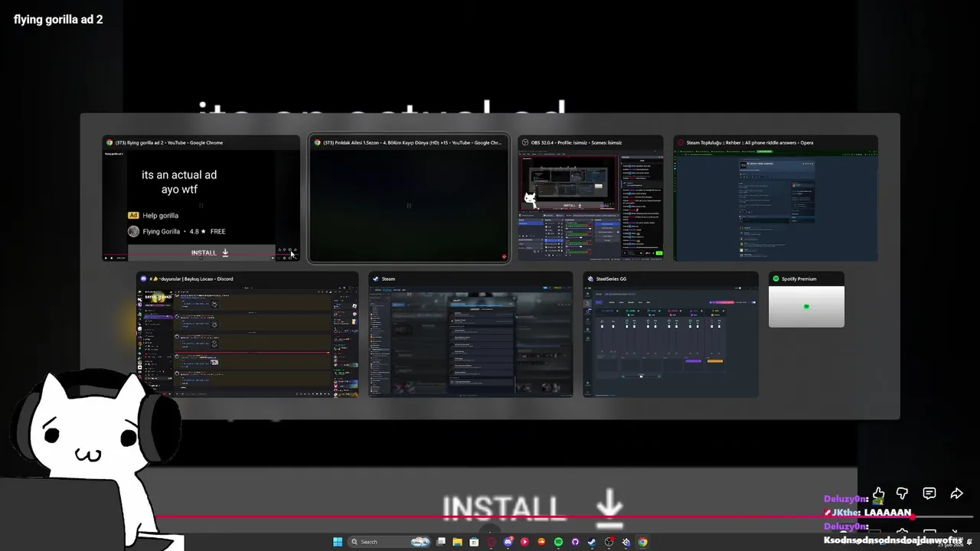Click the taskbar Search box
This screenshot has width=980, height=551.
(x=389, y=542)
